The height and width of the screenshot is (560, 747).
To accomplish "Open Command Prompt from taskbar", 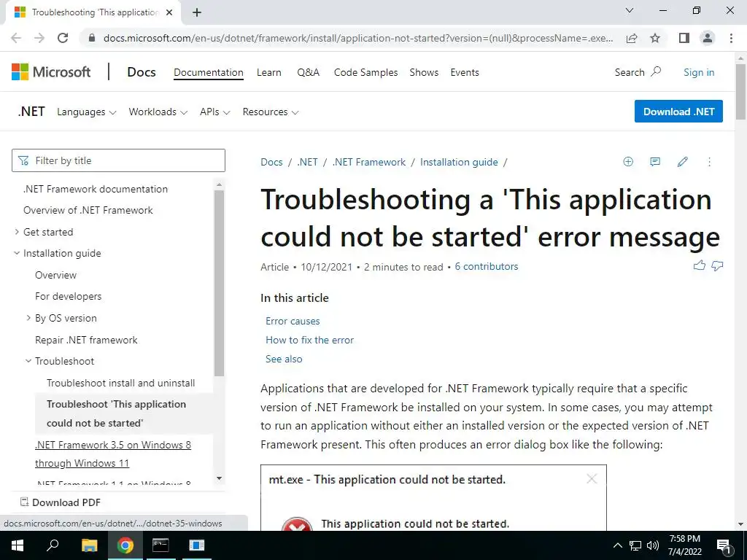I will point(160,545).
